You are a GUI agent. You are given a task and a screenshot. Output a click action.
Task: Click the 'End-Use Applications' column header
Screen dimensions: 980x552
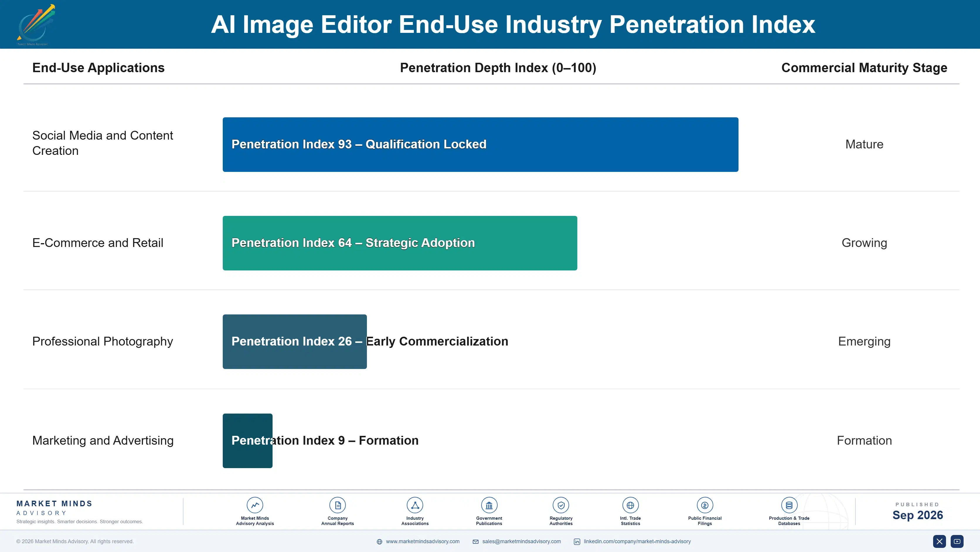[98, 68]
